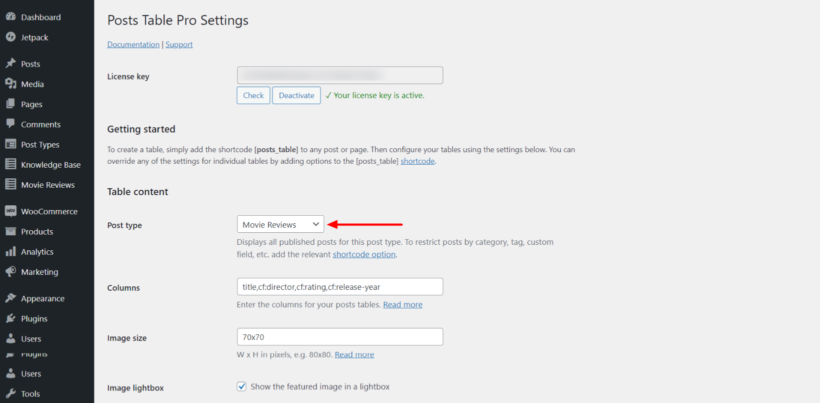Click the Tools wrench icon
Viewport: 820px width, 403px height.
[x=10, y=394]
